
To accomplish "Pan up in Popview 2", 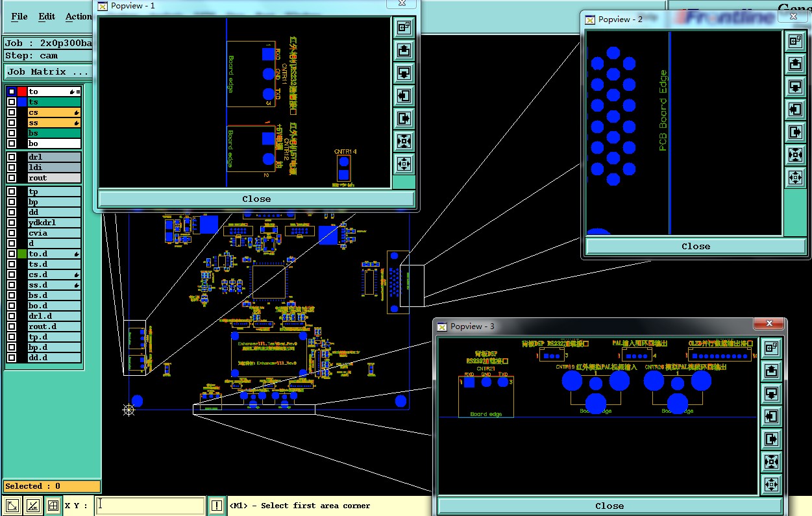I will 795,64.
